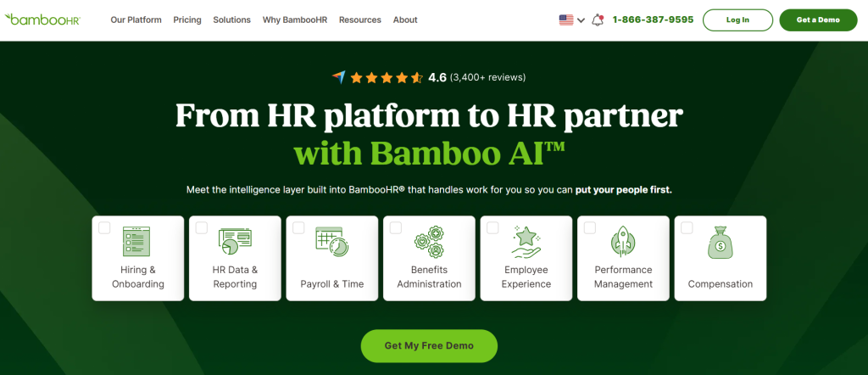Check the Hiring & Onboarding checkbox
This screenshot has width=868, height=375.
coord(104,227)
